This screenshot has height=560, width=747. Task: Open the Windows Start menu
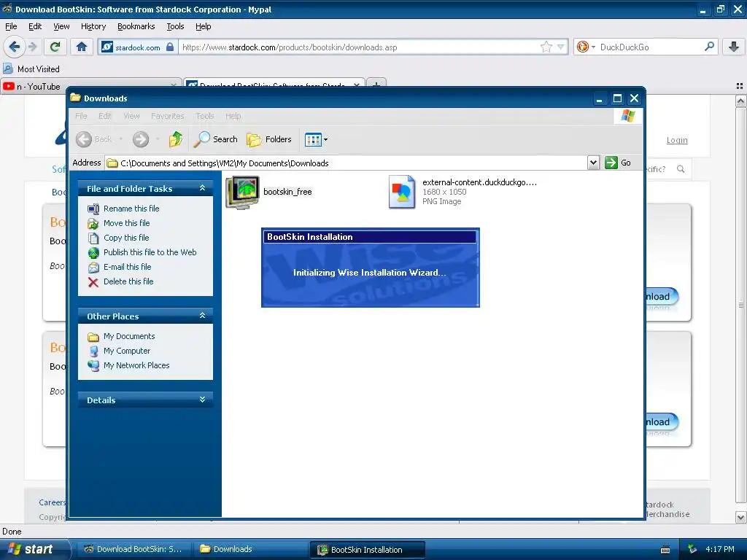tap(34, 549)
